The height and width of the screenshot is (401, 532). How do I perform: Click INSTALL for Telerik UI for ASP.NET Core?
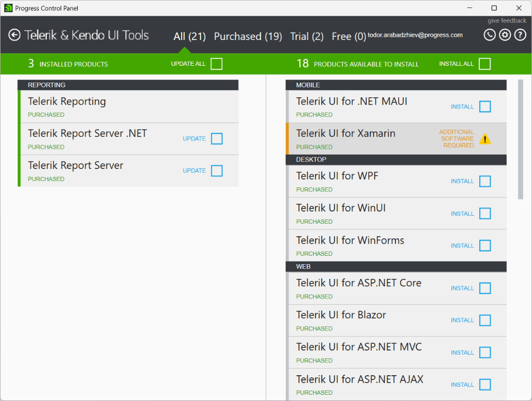[462, 288]
